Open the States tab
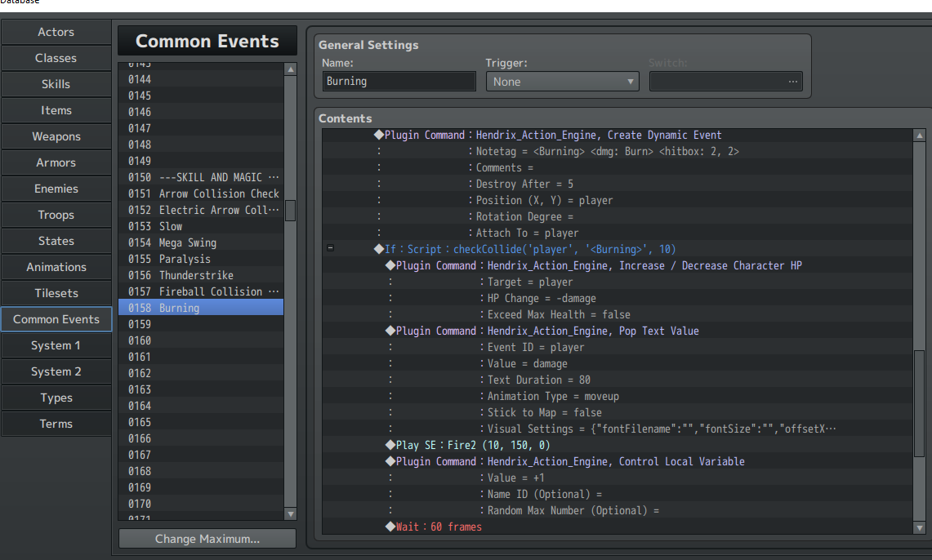Screen dimensions: 932x560 56,241
